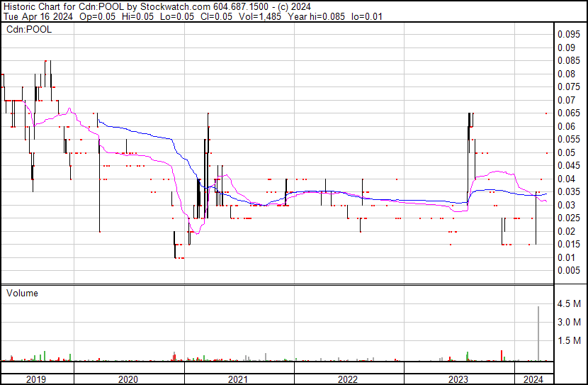This screenshot has width=588, height=385.
Task: Click the Year hi=0.085 header value
Action: (x=317, y=17)
